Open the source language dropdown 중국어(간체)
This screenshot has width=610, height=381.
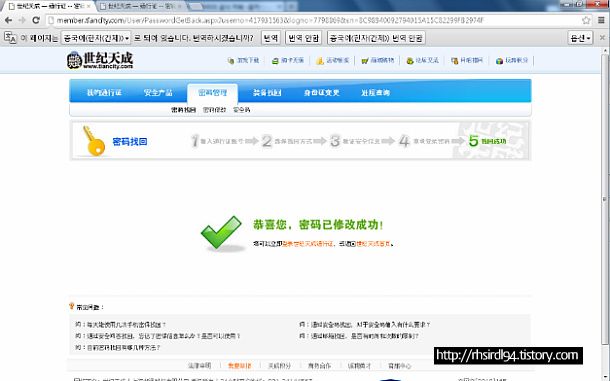96,38
